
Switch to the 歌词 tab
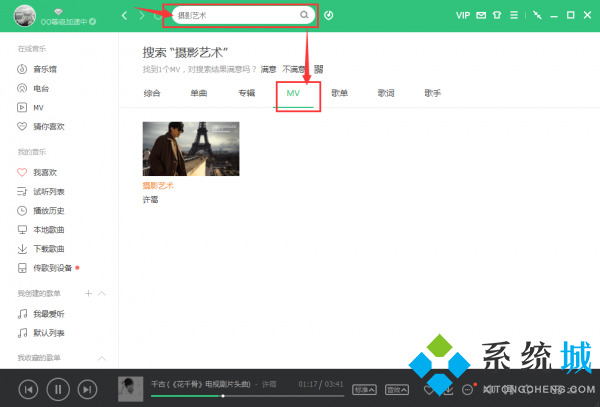click(x=386, y=93)
